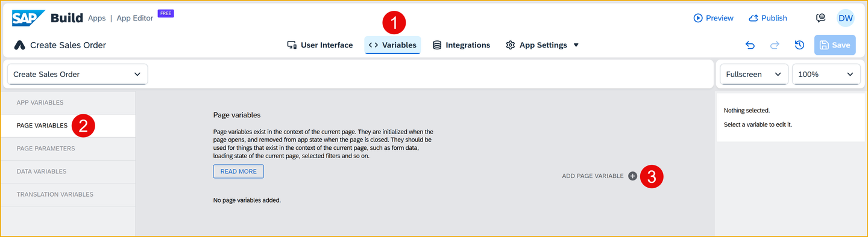Switch to the Variables tab
This screenshot has height=237, width=868.
click(392, 45)
